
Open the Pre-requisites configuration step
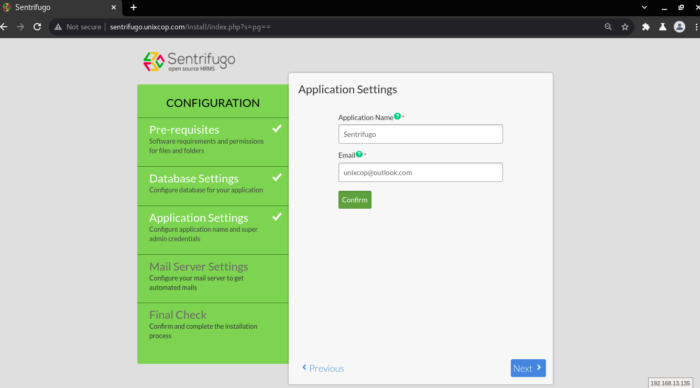(213, 142)
